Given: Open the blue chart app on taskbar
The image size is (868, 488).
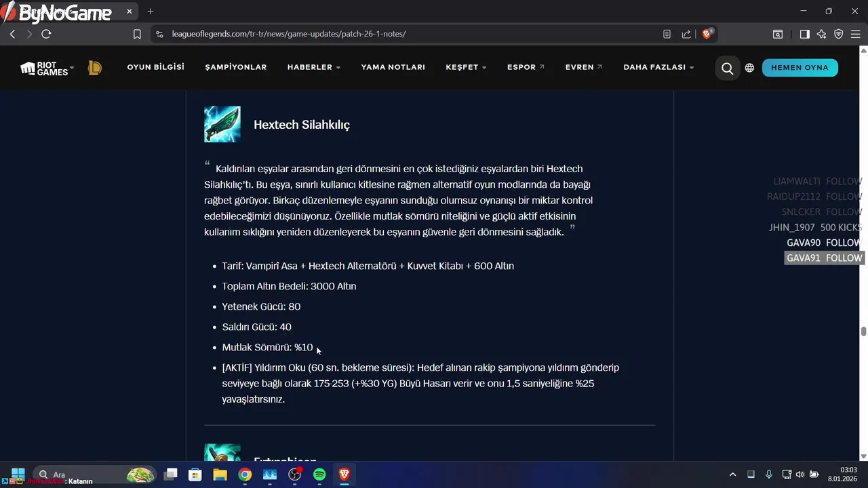Looking at the screenshot, I should tap(270, 474).
